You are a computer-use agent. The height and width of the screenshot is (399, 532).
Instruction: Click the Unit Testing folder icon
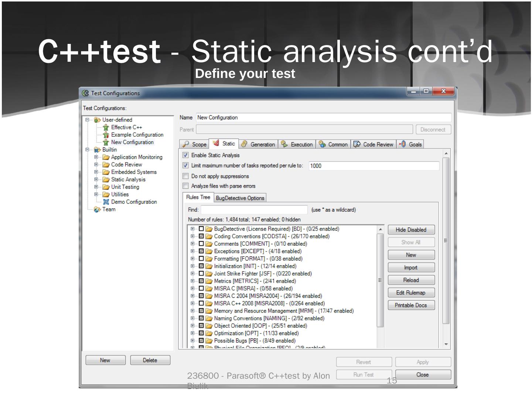coord(106,187)
